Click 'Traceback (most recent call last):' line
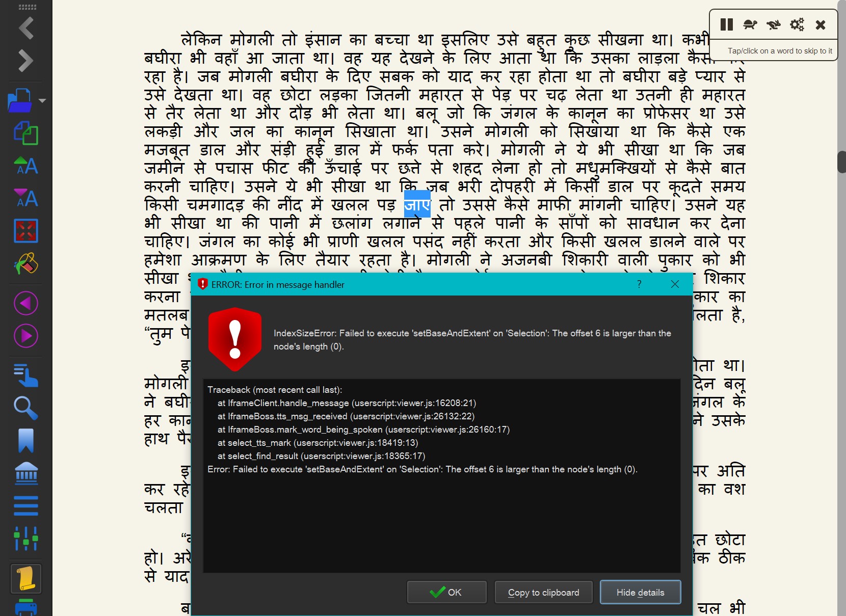Screen dimensions: 846x616 tap(275, 390)
